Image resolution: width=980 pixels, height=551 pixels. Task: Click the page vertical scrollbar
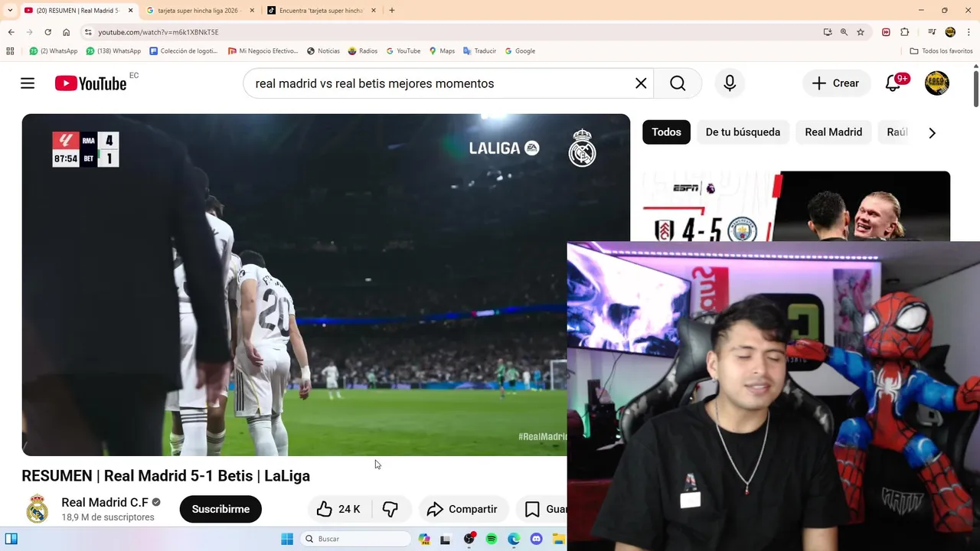(x=976, y=88)
